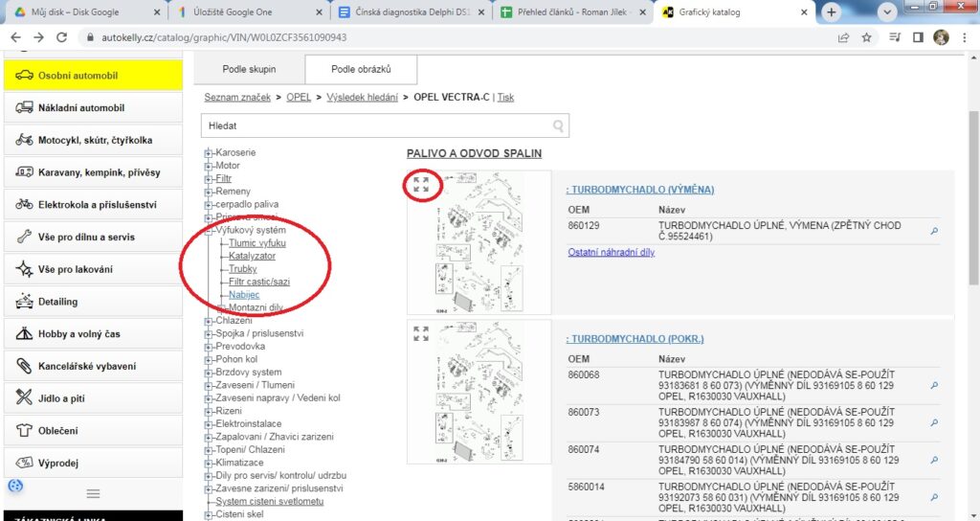Screen dimensions: 980x521
Task: Open the cookie settings icon
Action: pyautogui.click(x=15, y=486)
